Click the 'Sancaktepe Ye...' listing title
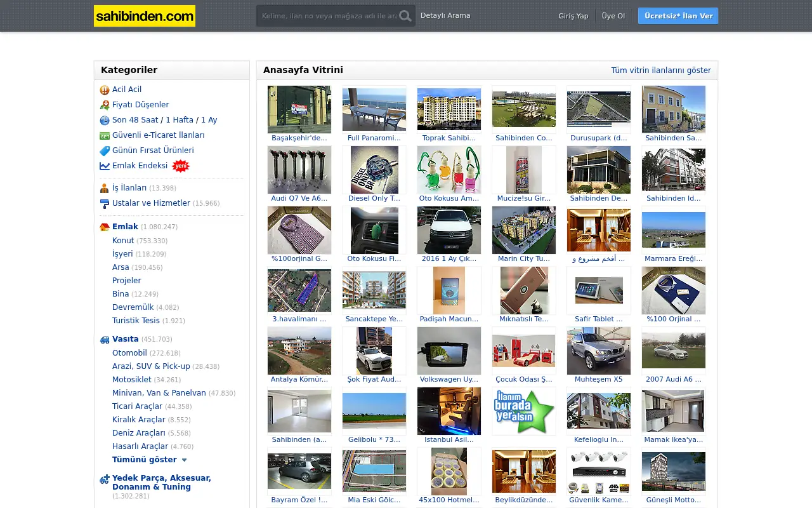 pos(374,319)
